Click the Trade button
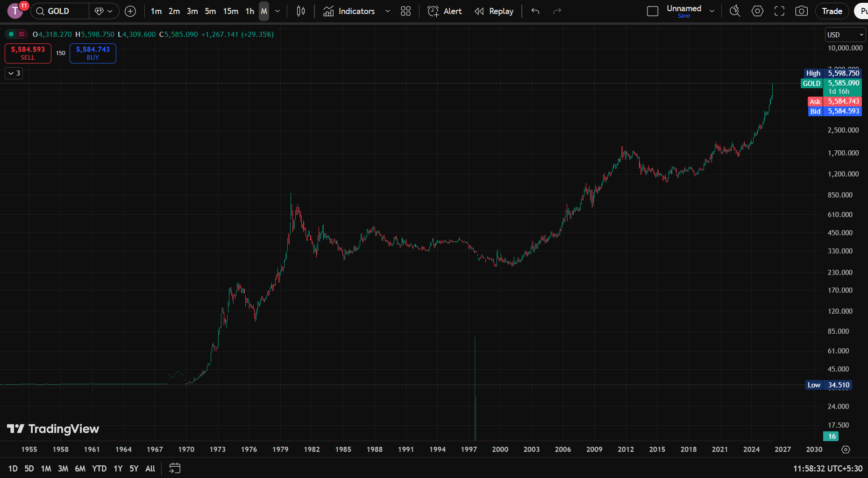The height and width of the screenshot is (478, 868). [832, 11]
